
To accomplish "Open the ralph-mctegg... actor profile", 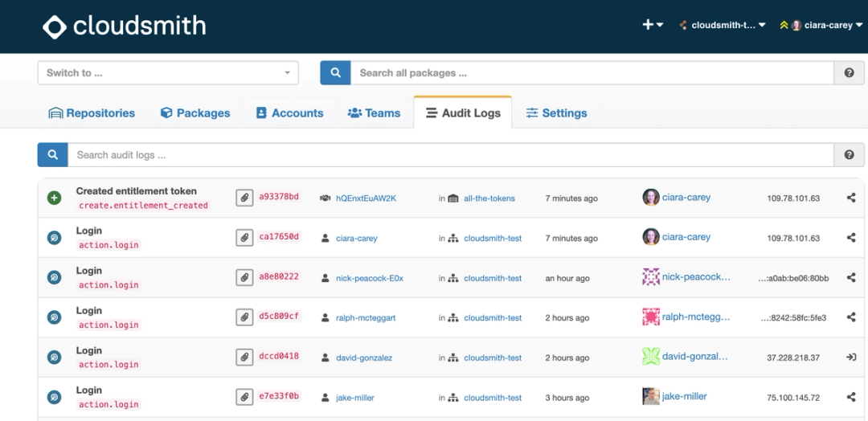I will (696, 317).
